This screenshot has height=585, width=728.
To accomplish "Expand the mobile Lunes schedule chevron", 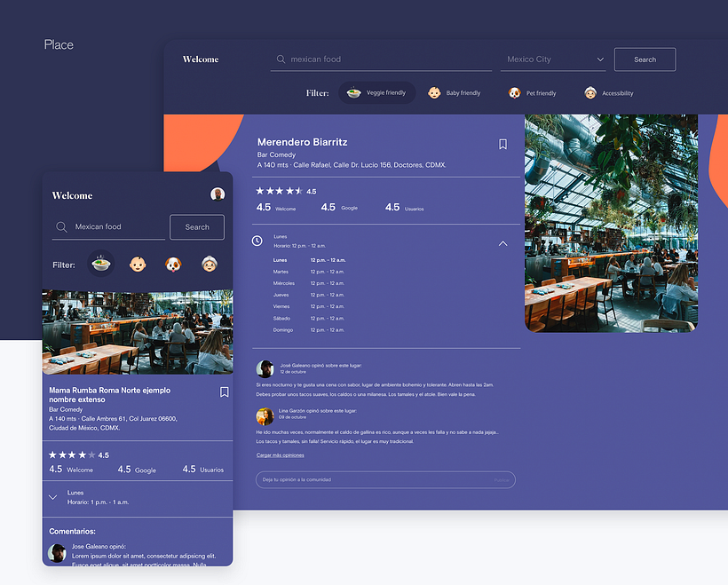I will pyautogui.click(x=53, y=497).
